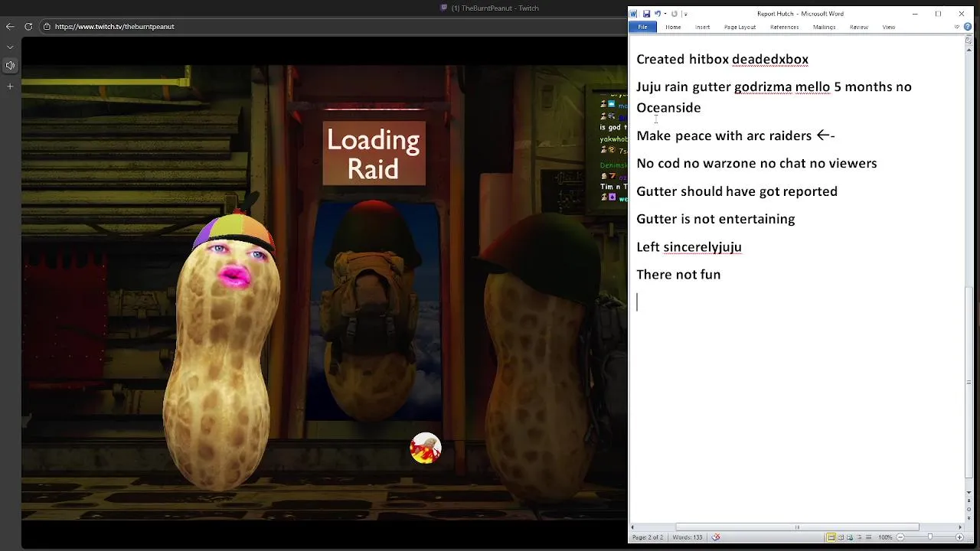980x551 pixels.
Task: Zoom in with the plus button
Action: [959, 537]
